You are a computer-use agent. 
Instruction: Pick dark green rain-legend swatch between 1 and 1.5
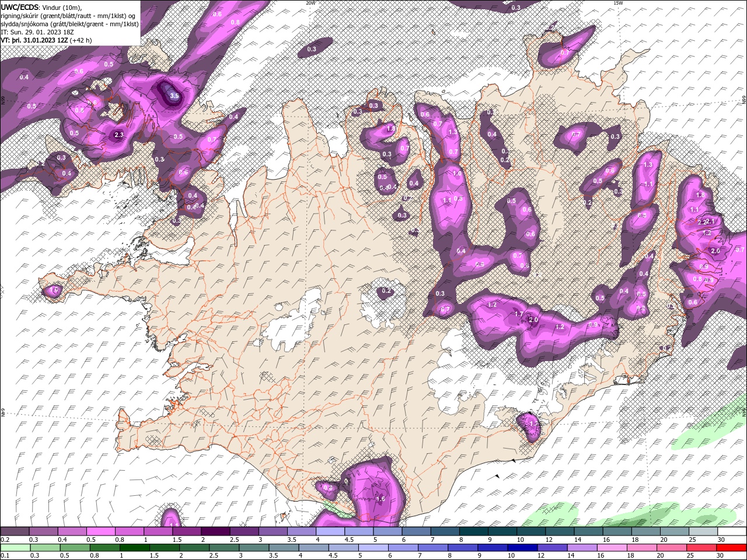[x=135, y=548]
